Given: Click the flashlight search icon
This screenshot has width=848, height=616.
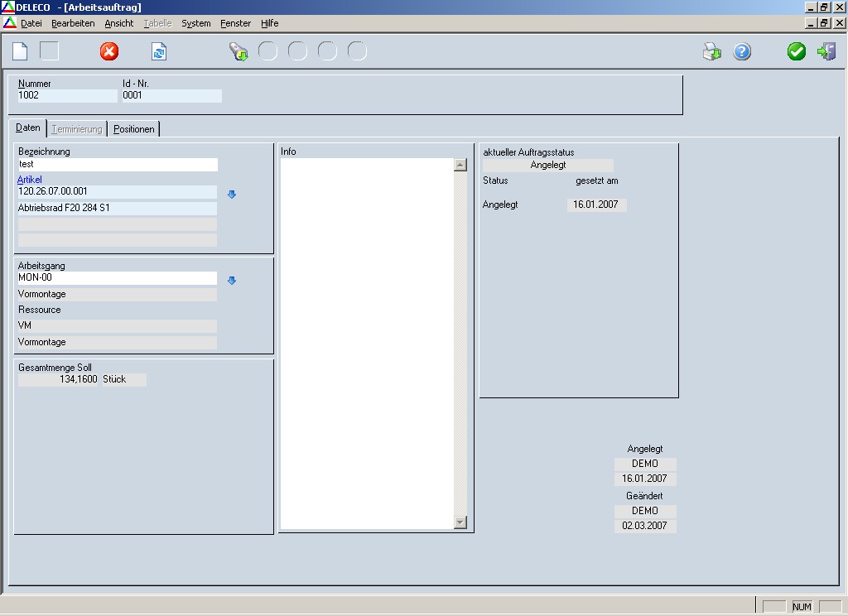Looking at the screenshot, I should coord(238,52).
